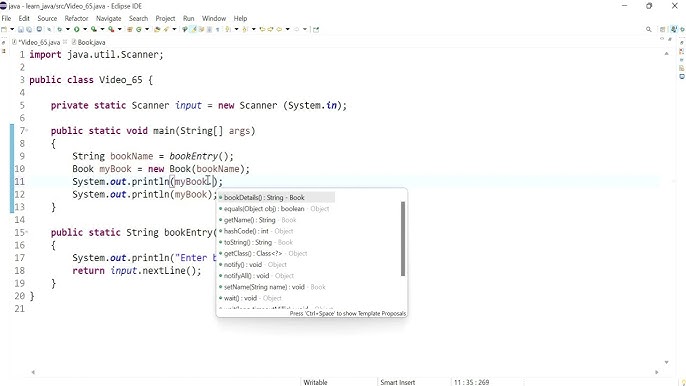Click the autocomplete popup vertical scrollbar

tap(403, 239)
